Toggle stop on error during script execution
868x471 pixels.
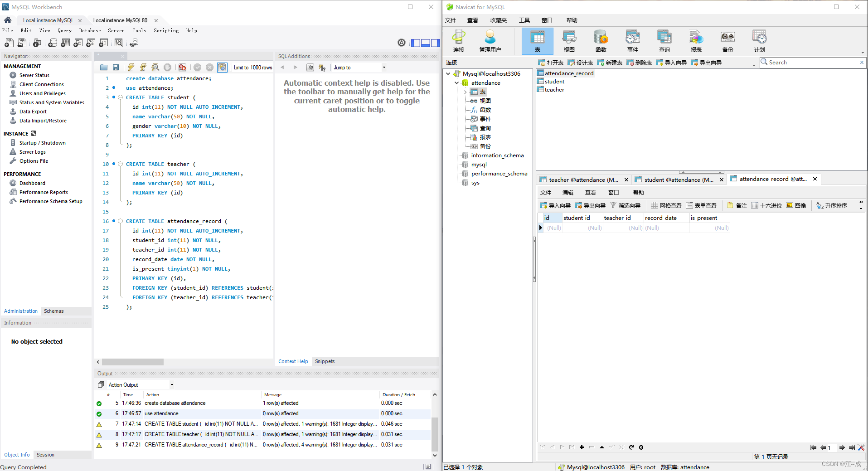[x=182, y=67]
